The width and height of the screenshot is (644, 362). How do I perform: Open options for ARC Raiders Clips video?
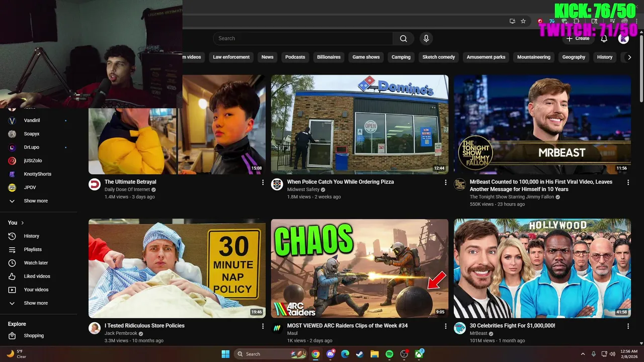tap(445, 326)
